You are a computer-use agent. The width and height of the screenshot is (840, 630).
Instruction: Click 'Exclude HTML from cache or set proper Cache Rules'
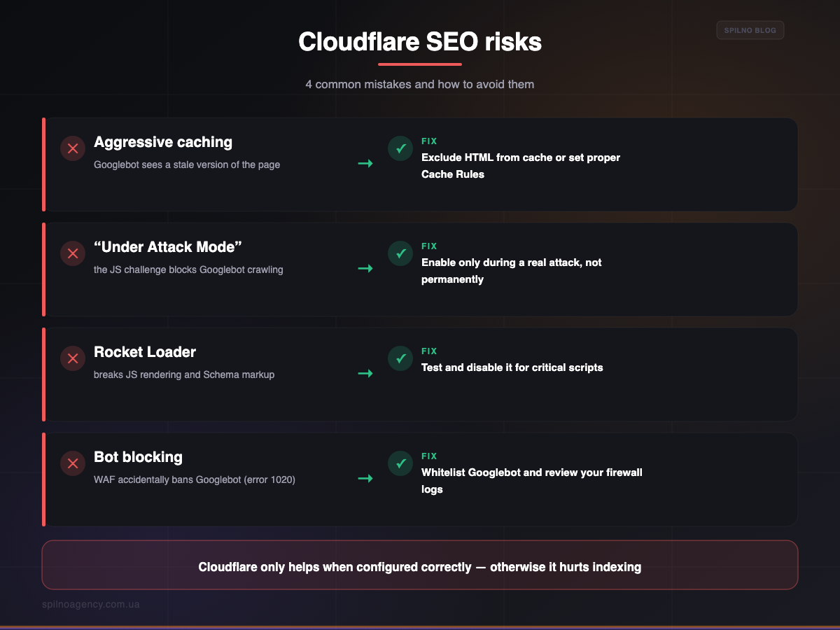click(521, 166)
